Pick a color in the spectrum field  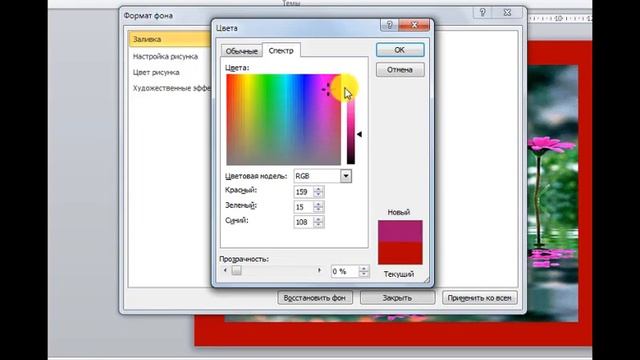[x=283, y=119]
